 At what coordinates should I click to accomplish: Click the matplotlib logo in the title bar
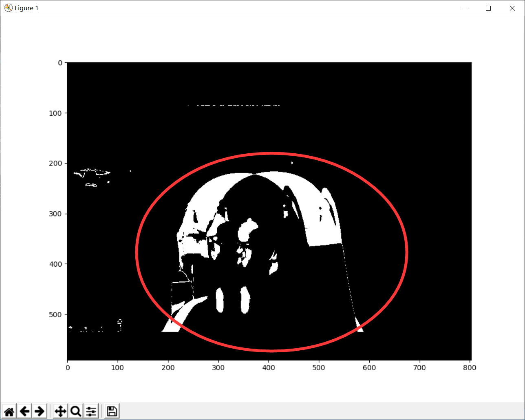click(x=8, y=7)
